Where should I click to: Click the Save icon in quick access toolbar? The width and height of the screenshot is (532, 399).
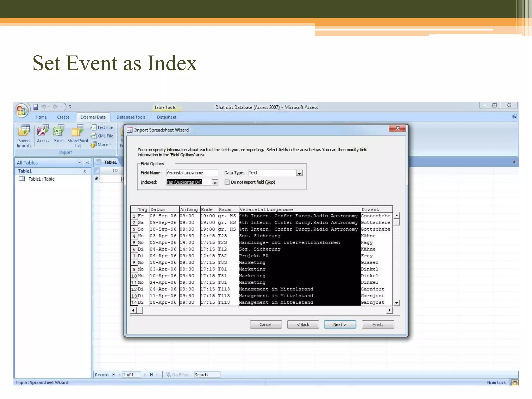[36, 107]
